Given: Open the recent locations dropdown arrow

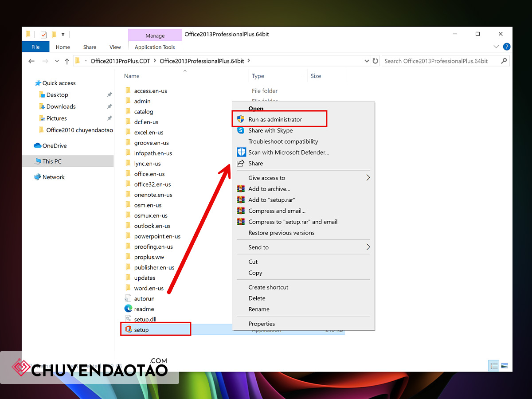Looking at the screenshot, I should pyautogui.click(x=57, y=61).
